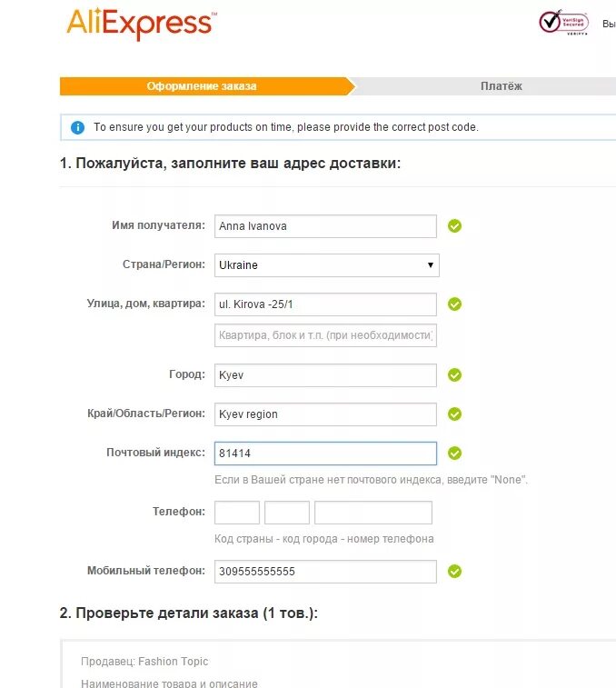Click the AliExpress logo
This screenshot has width=616, height=688.
tap(142, 25)
